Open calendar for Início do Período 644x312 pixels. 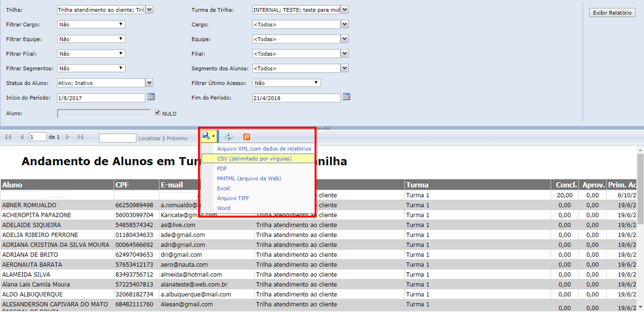pos(151,97)
